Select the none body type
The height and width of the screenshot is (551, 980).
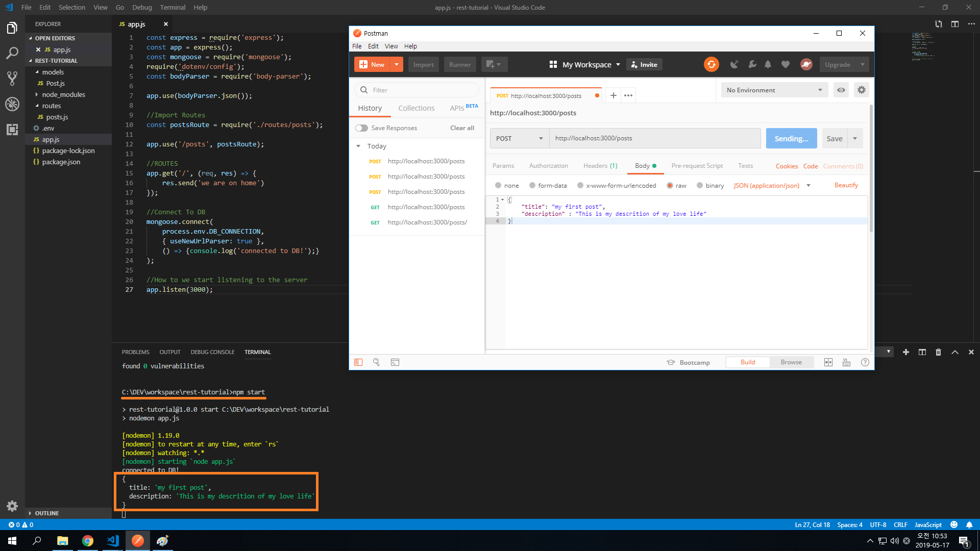click(498, 186)
